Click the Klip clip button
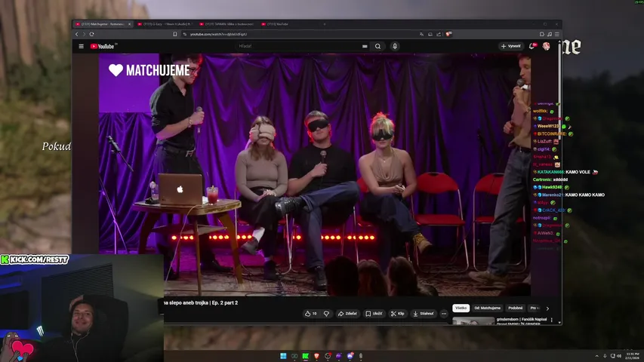Screen dimensions: 644x362 click(398, 314)
